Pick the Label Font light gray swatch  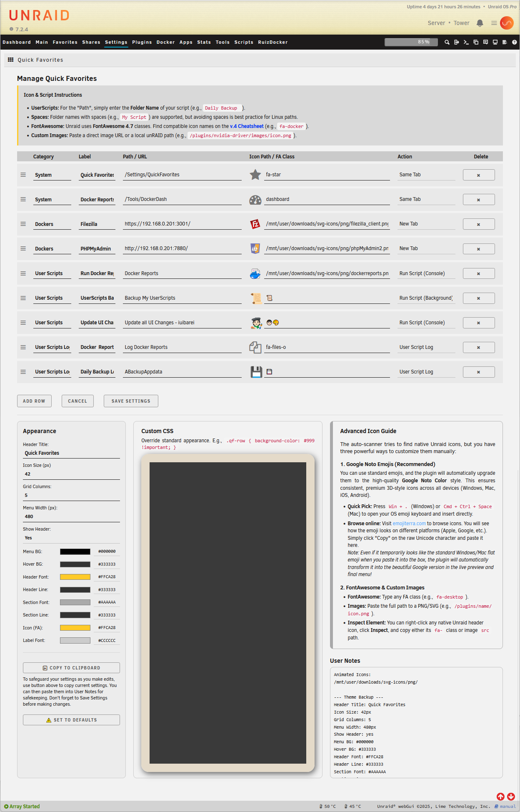point(75,640)
